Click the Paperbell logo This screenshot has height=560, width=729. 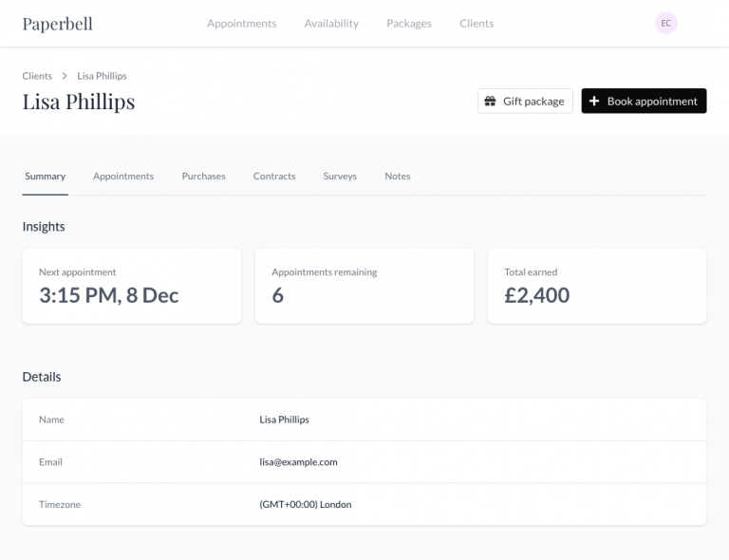click(x=58, y=24)
